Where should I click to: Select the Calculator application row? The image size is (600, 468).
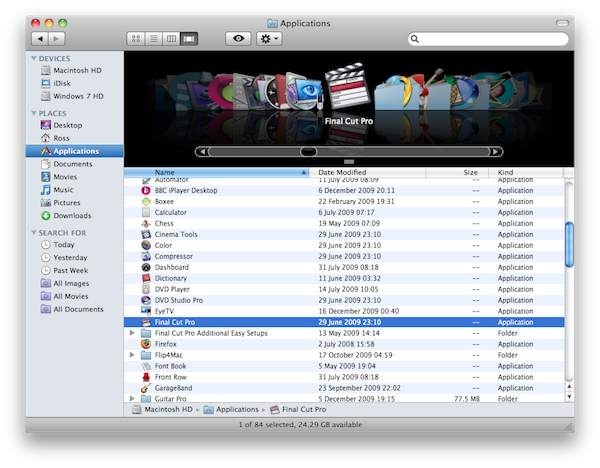344,212
